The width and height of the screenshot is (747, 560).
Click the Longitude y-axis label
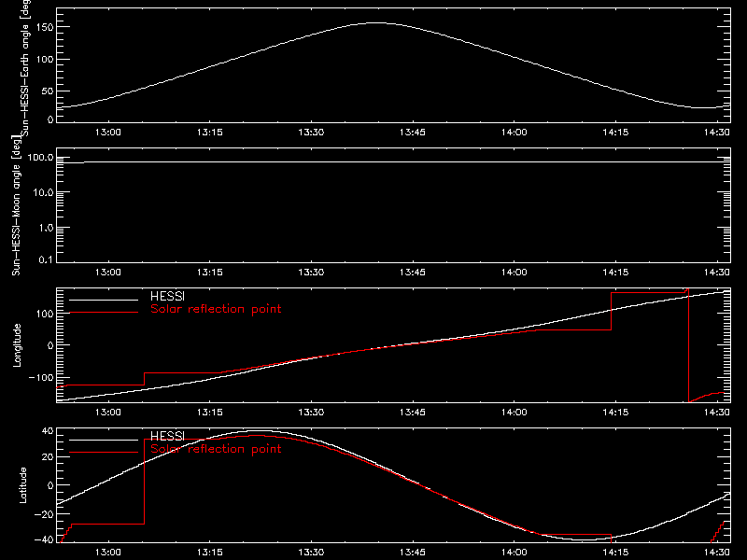[x=17, y=345]
